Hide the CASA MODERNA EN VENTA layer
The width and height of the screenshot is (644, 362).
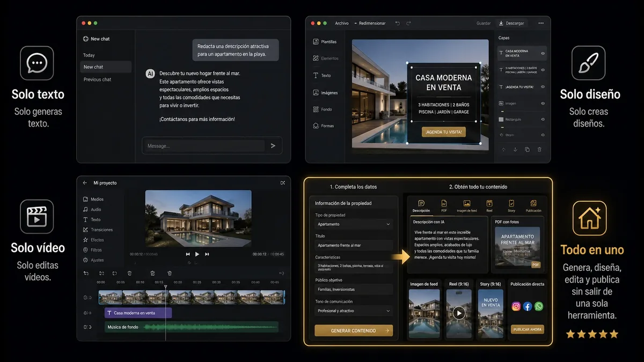pos(543,54)
